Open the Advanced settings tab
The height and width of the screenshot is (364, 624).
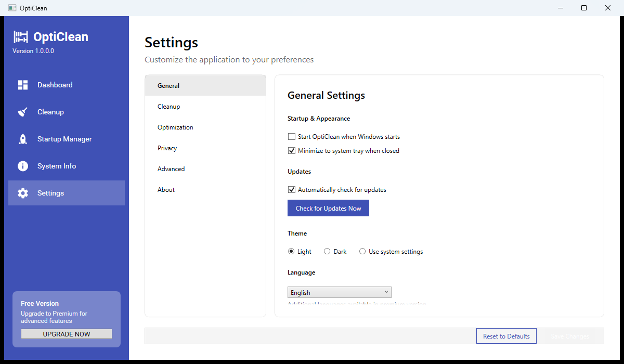(x=205, y=169)
